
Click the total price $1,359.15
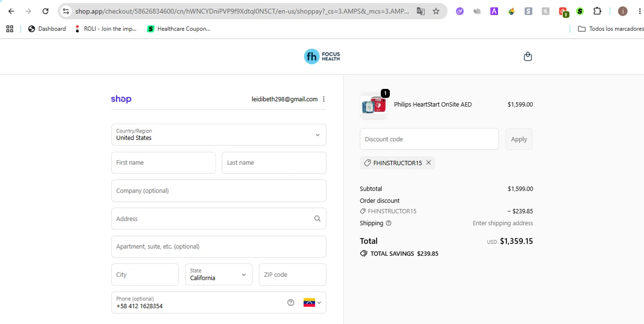point(516,241)
